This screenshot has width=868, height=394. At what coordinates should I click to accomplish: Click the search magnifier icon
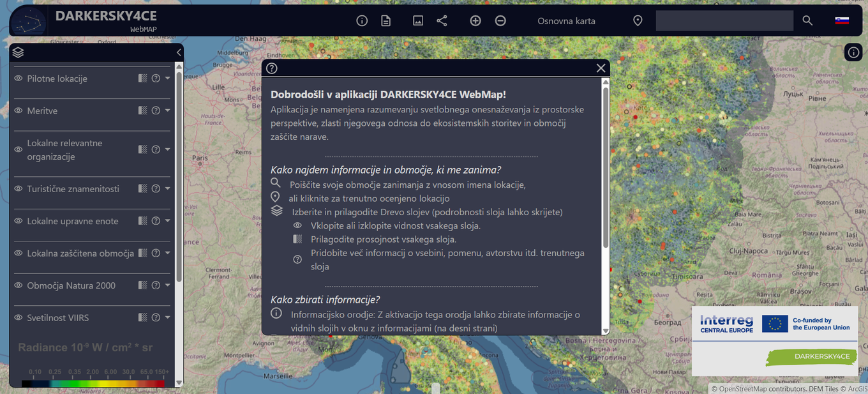[807, 20]
